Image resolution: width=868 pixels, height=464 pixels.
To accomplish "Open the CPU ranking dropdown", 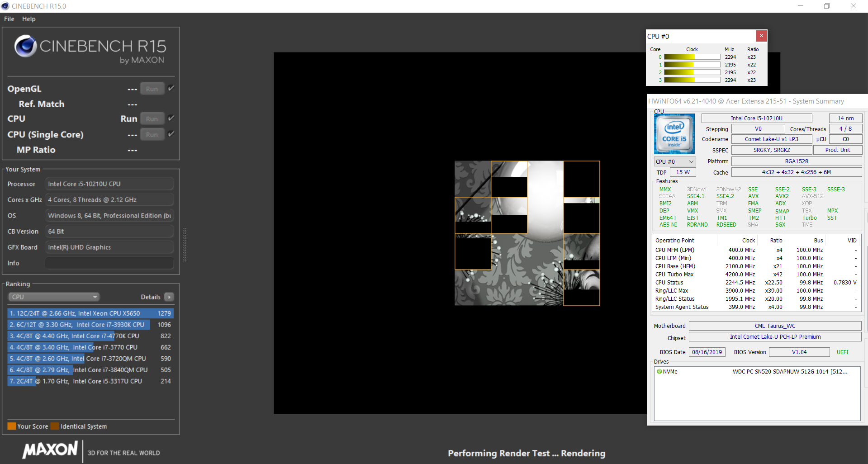I will (x=54, y=297).
